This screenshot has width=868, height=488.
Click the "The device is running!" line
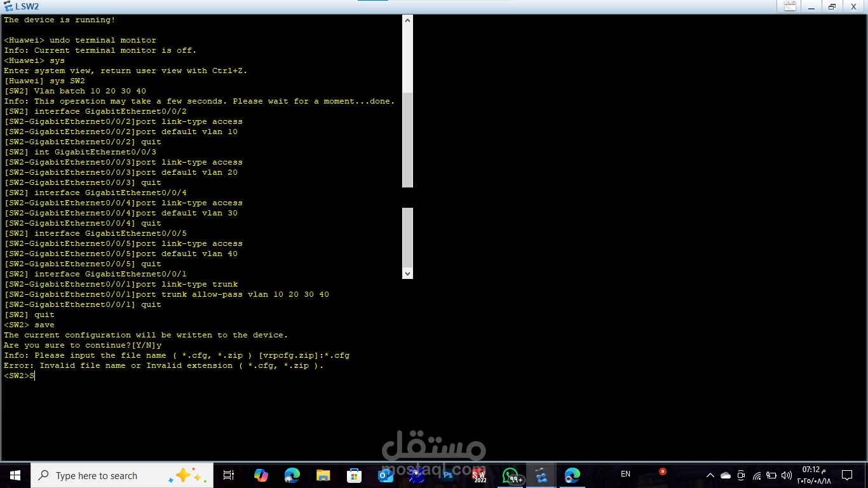pyautogui.click(x=60, y=20)
